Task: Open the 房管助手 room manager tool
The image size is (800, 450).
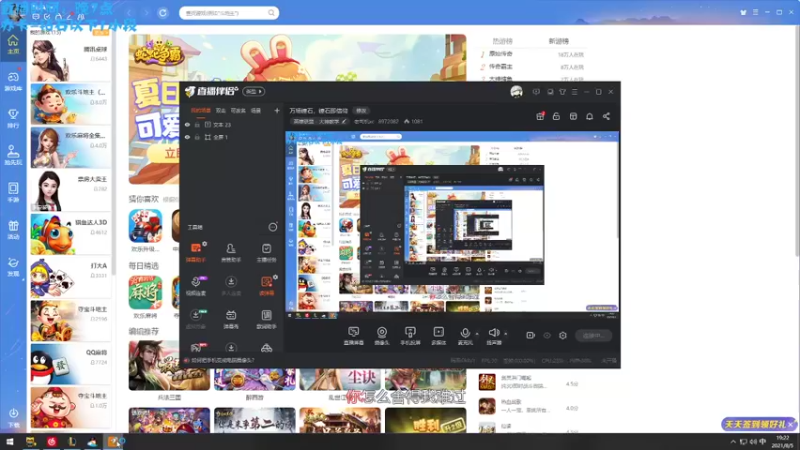Action: pos(231,252)
